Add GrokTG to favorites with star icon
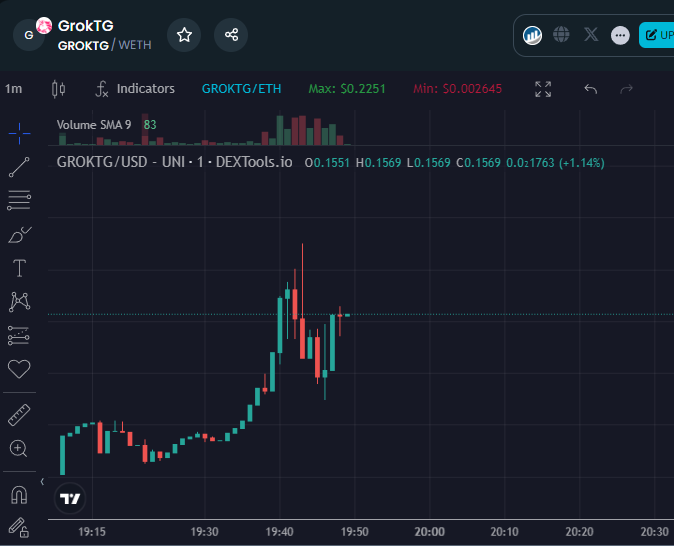The width and height of the screenshot is (674, 546). pos(184,35)
